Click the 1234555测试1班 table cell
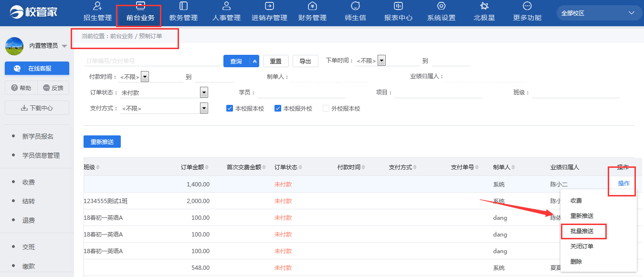 (106, 201)
